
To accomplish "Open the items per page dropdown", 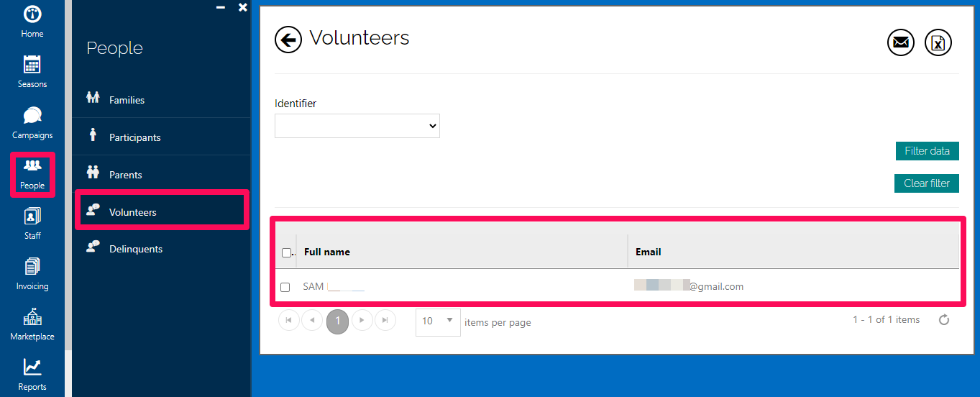I will [438, 321].
